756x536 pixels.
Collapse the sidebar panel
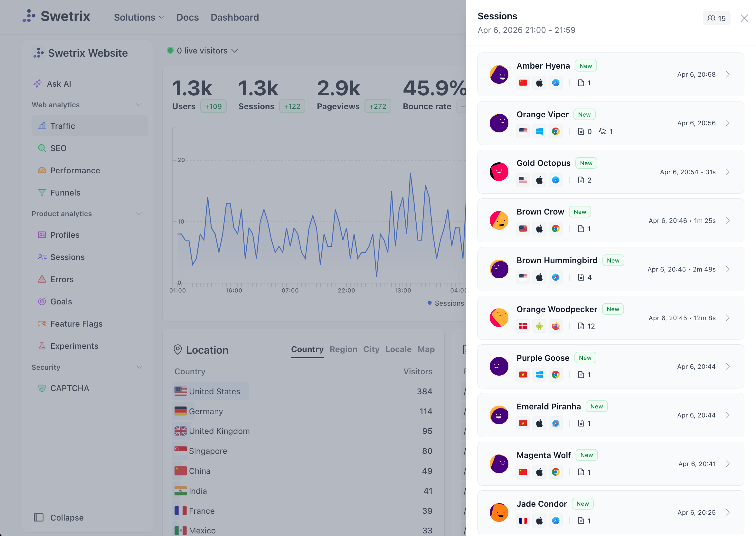(59, 517)
